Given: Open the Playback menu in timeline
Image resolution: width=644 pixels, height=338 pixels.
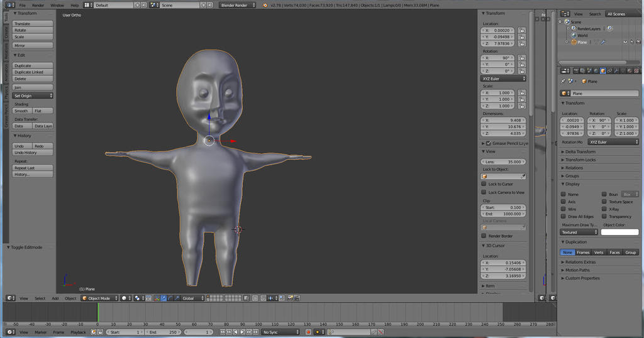Looking at the screenshot, I should click(x=78, y=332).
